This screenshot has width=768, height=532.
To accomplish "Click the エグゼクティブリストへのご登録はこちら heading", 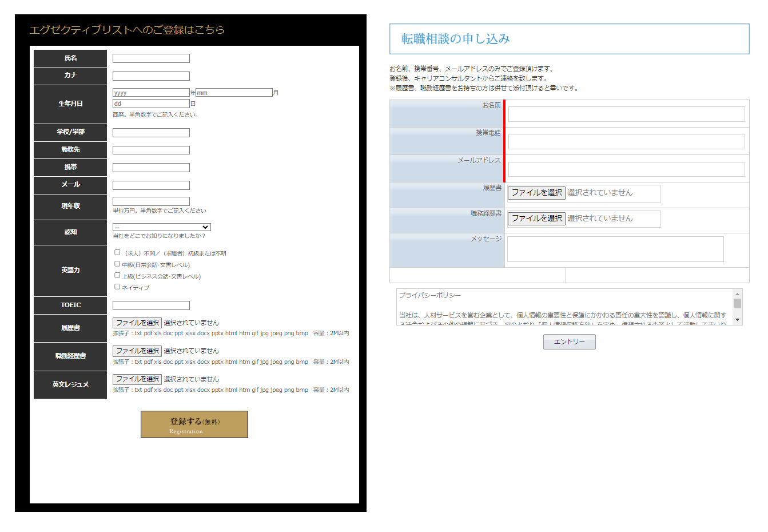I will pos(127,30).
